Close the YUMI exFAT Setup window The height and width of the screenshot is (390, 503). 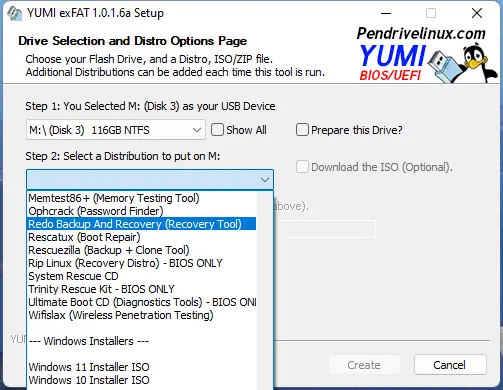(x=477, y=13)
